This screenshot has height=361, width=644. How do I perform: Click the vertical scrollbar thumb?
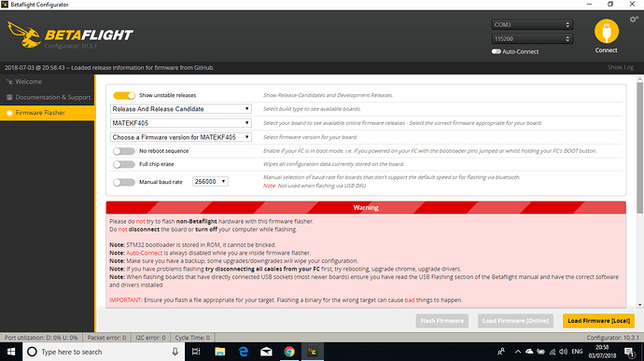[640, 147]
